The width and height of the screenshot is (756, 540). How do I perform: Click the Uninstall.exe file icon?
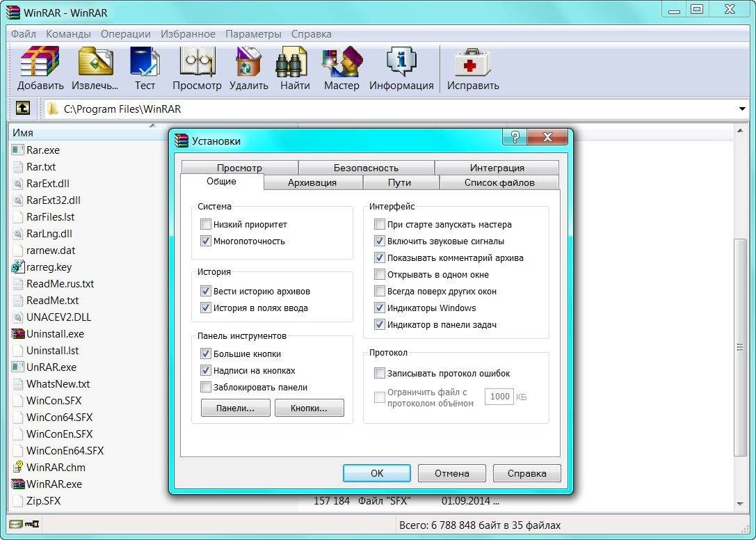18,334
